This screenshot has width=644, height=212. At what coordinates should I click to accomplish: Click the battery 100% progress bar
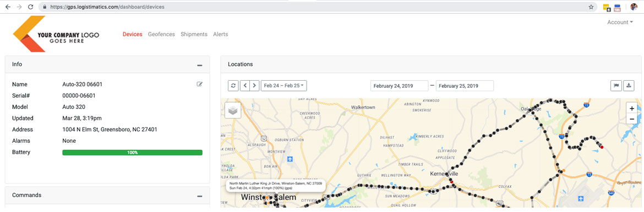coord(132,153)
